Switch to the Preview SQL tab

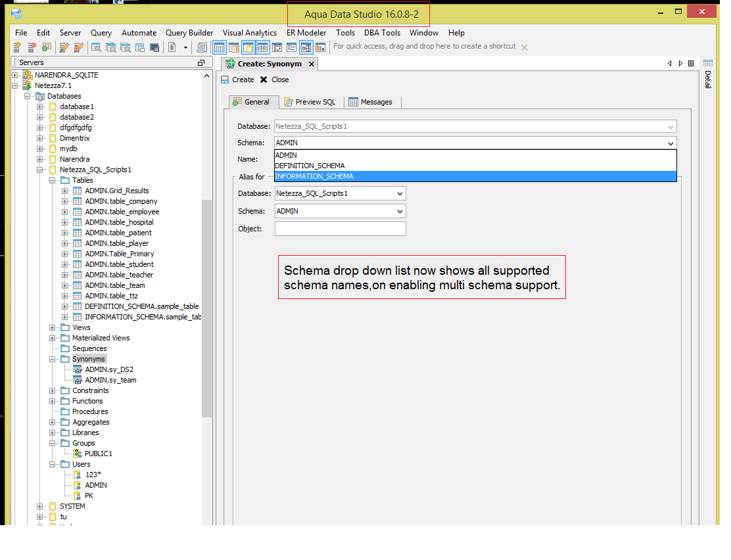point(310,102)
